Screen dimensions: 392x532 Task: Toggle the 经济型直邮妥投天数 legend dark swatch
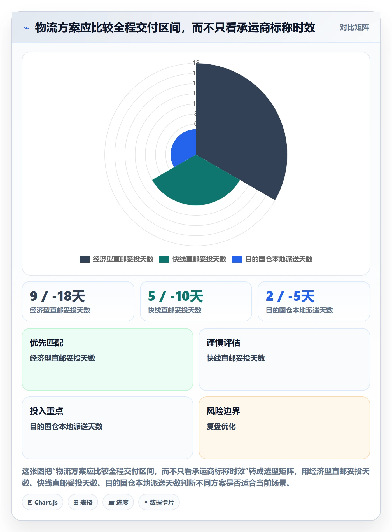pos(84,259)
